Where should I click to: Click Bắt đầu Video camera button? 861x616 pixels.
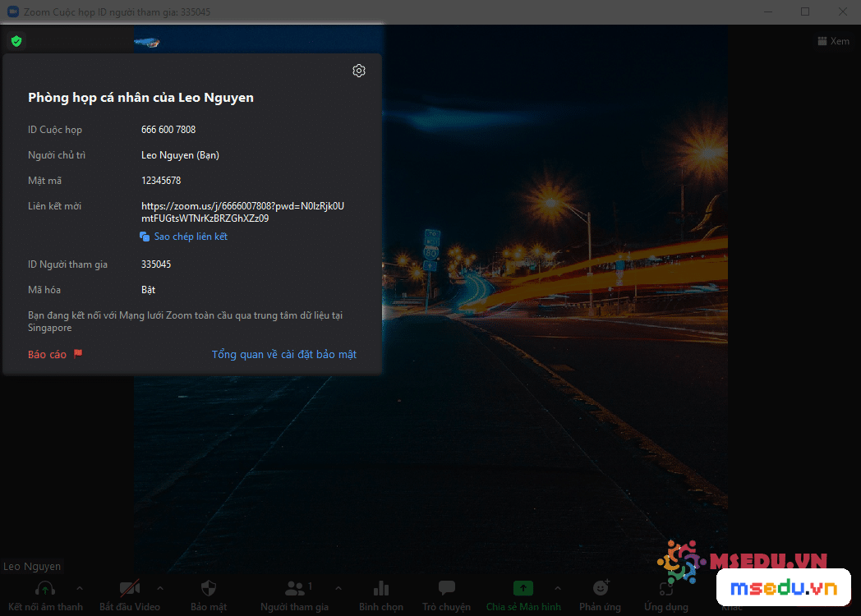(130, 595)
